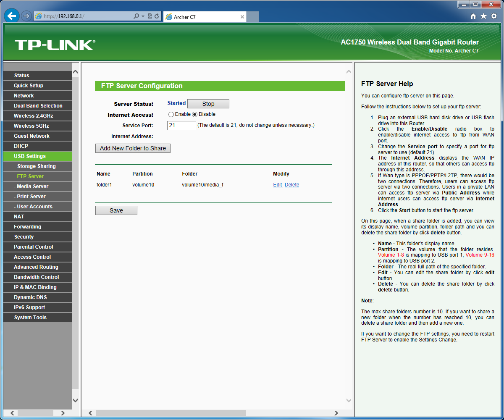Edit the folder1 share entry
504x420 pixels.
[x=278, y=185]
